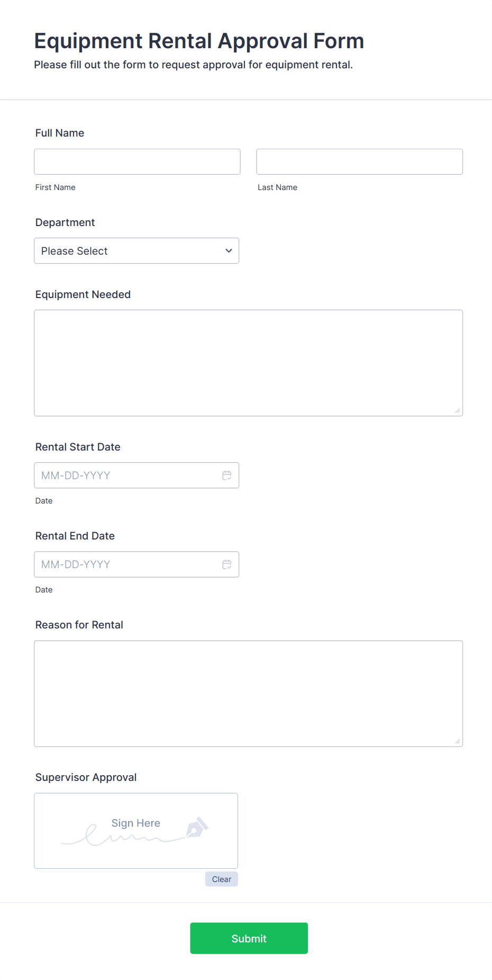
Task: Focus the Reason for Rental text area
Action: 248,694
